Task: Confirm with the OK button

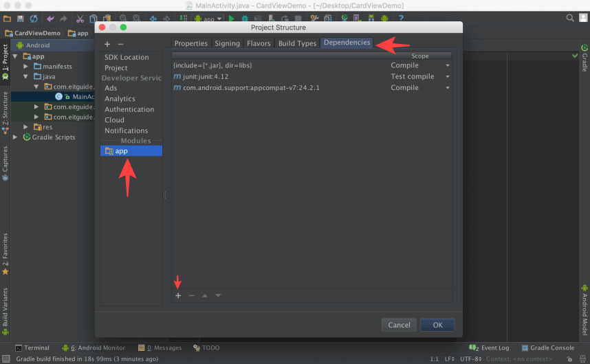Action: 437,325
